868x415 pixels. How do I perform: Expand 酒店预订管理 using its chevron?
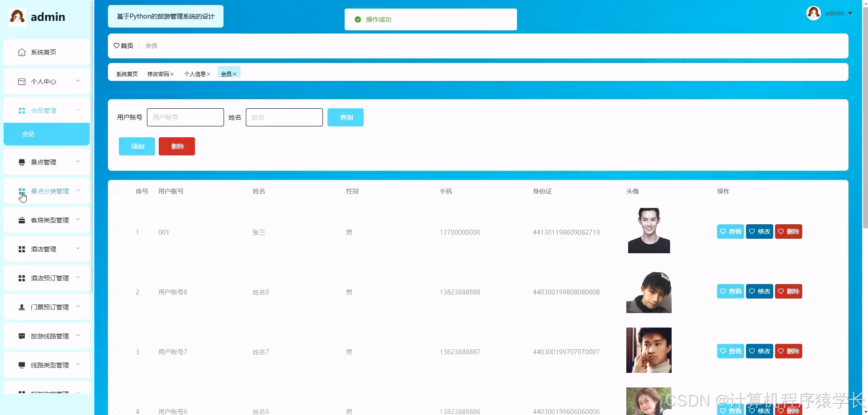pos(78,278)
